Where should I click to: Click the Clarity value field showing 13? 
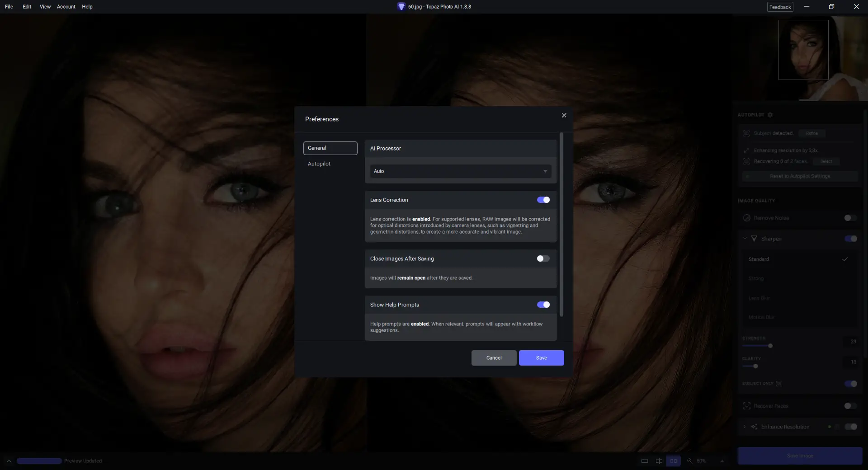pyautogui.click(x=850, y=362)
